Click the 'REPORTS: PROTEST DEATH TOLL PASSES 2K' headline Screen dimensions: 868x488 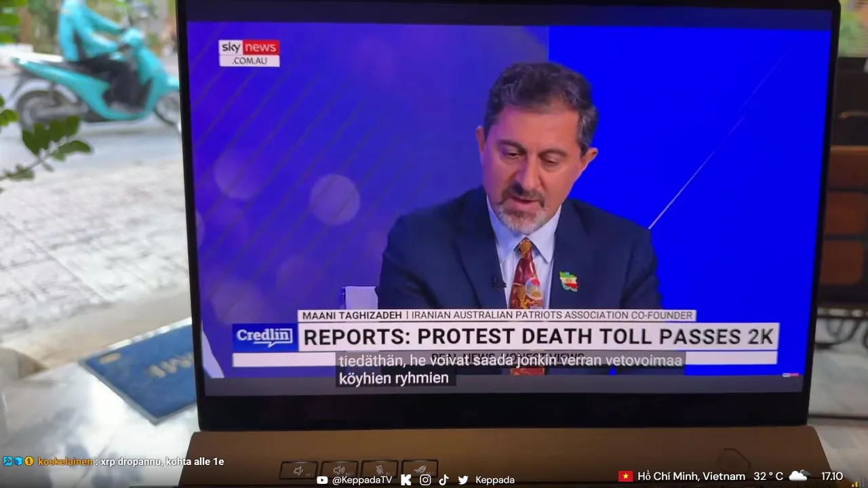(538, 337)
